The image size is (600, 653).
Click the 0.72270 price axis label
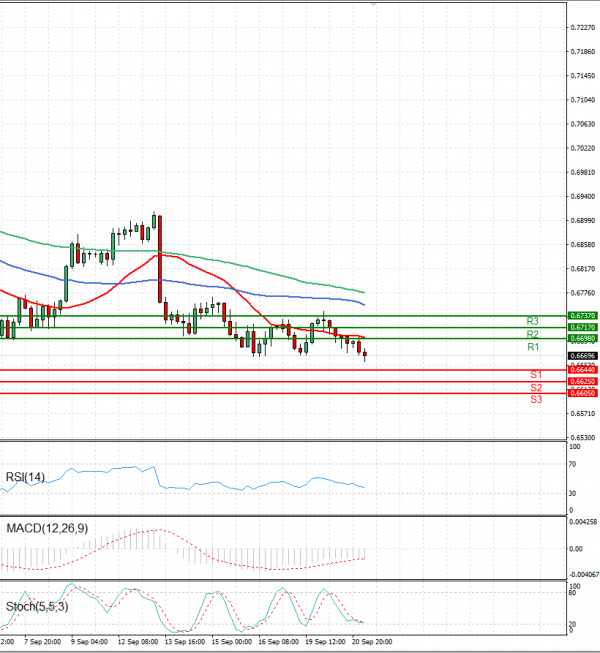coord(582,27)
